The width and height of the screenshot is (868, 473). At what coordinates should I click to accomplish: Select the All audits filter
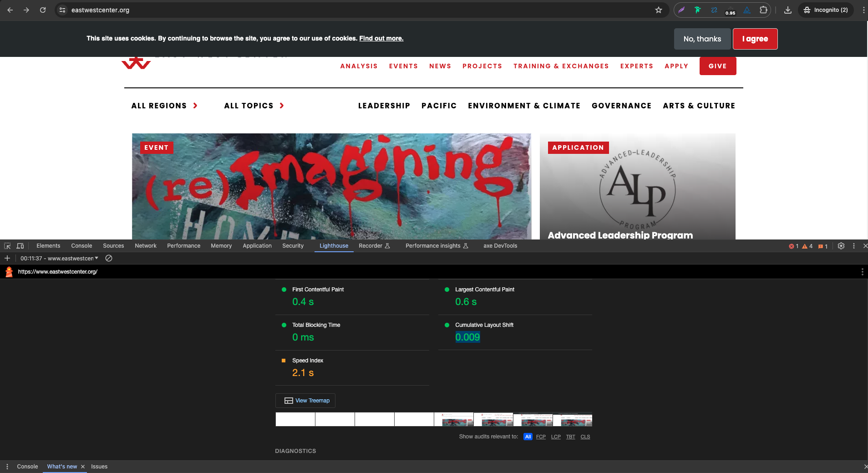click(x=528, y=437)
